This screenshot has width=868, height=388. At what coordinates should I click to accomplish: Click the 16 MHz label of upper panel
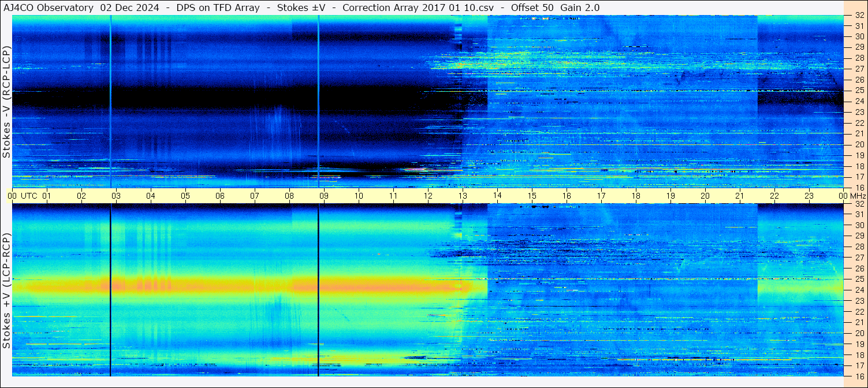(859, 187)
